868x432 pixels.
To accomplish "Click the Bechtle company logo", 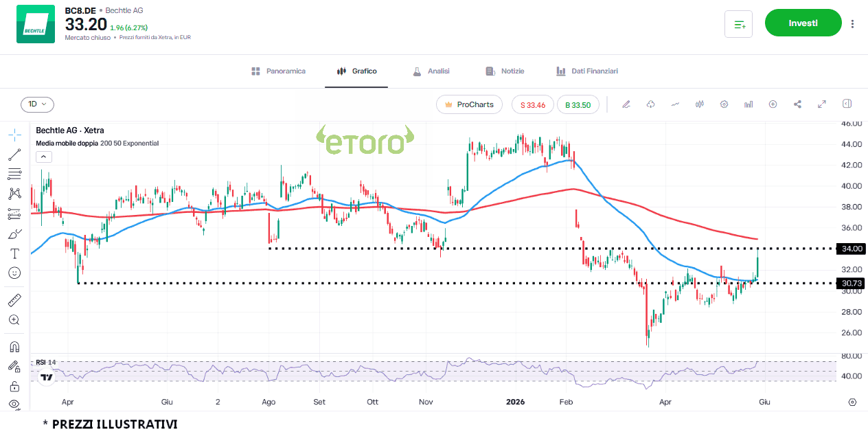I will tap(36, 24).
